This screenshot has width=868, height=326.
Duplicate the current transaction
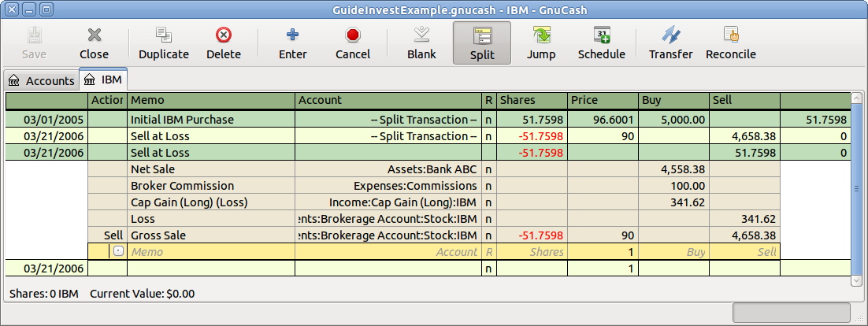click(x=163, y=43)
